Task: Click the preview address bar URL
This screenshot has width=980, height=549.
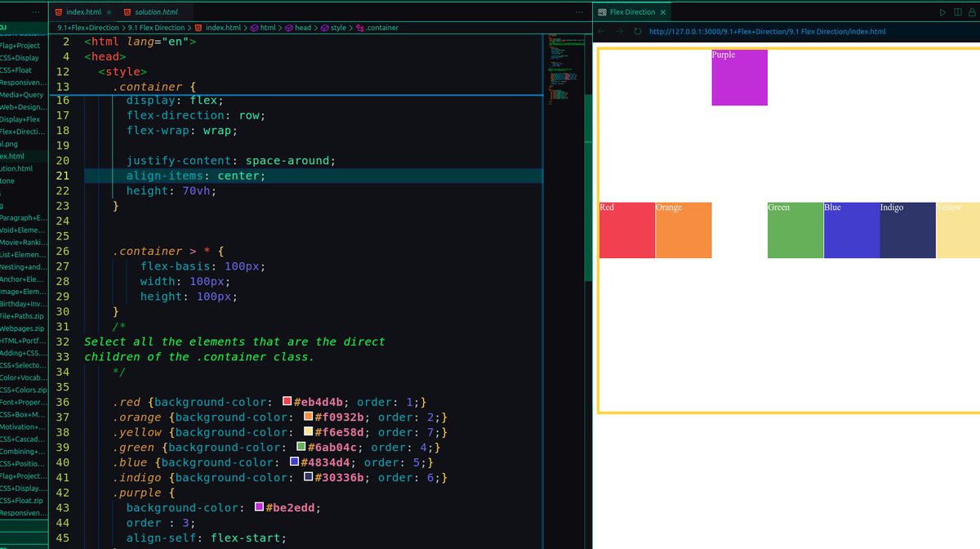Action: pyautogui.click(x=767, y=31)
